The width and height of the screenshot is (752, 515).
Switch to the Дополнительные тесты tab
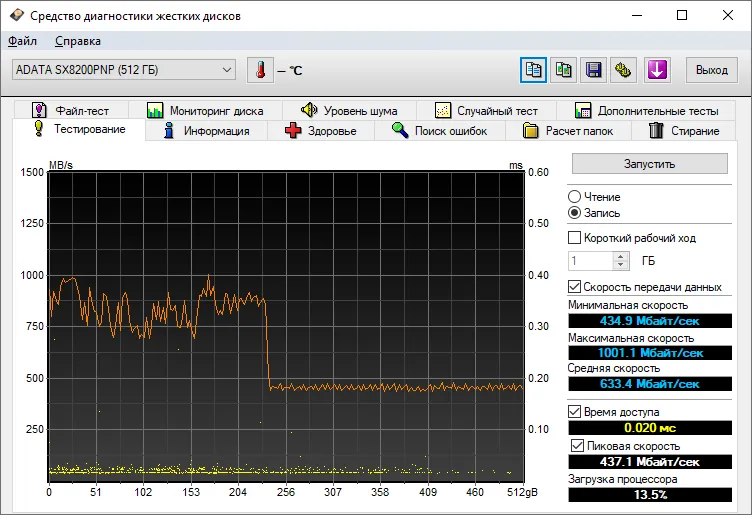coord(646,111)
